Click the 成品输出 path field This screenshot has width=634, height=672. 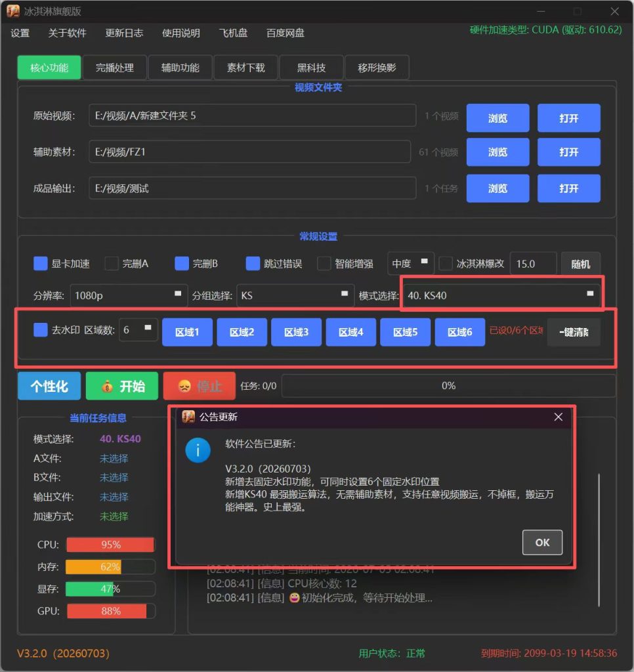(x=253, y=188)
